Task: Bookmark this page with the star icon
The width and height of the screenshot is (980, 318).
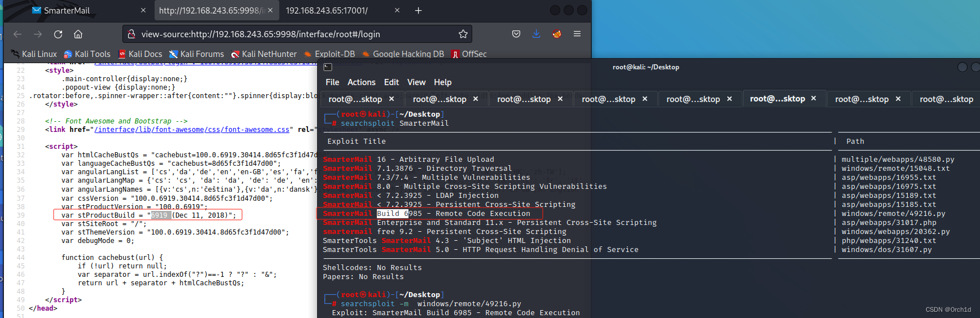Action: tap(463, 34)
